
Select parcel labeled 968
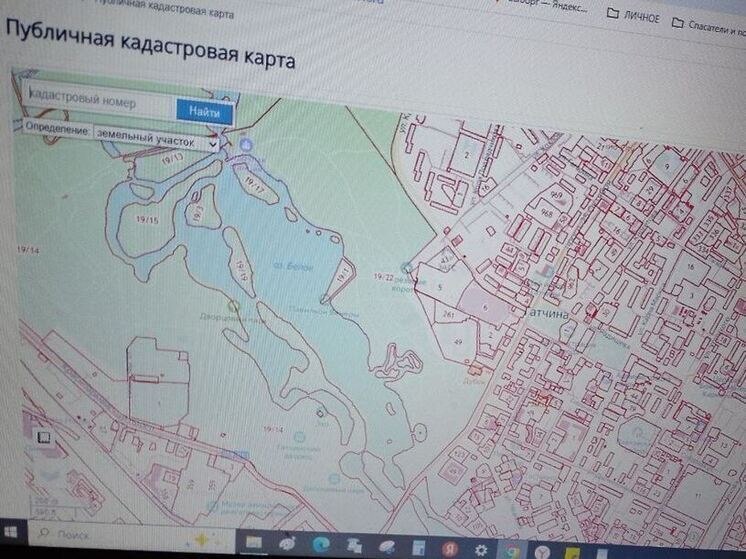pos(547,213)
